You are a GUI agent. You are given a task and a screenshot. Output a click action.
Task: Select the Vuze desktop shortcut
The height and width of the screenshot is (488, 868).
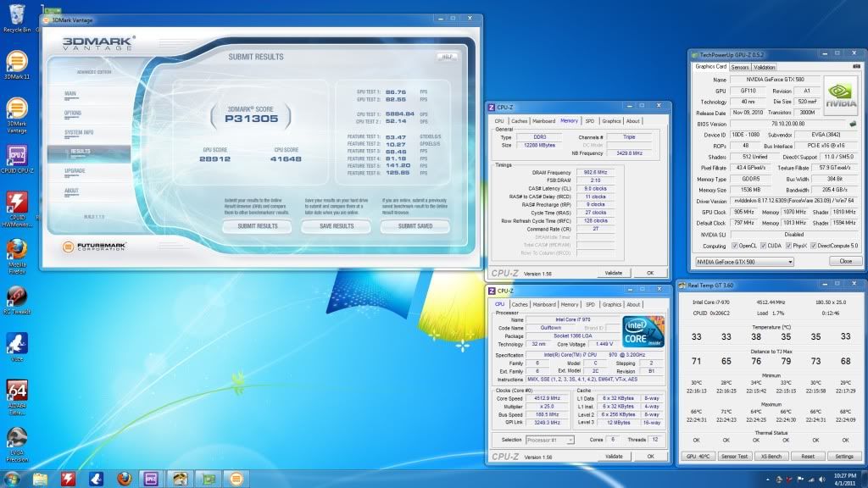tap(17, 347)
